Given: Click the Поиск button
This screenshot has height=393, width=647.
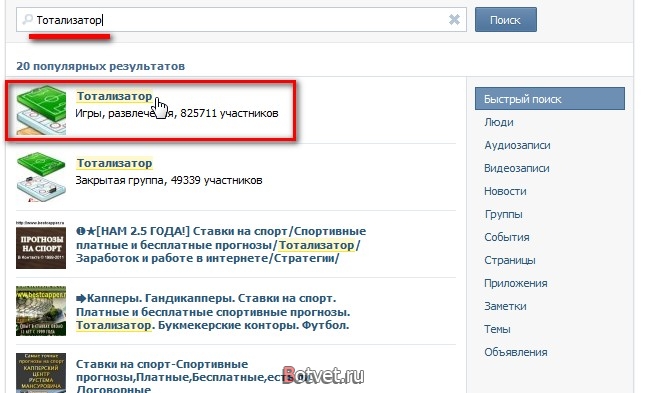Looking at the screenshot, I should point(505,20).
